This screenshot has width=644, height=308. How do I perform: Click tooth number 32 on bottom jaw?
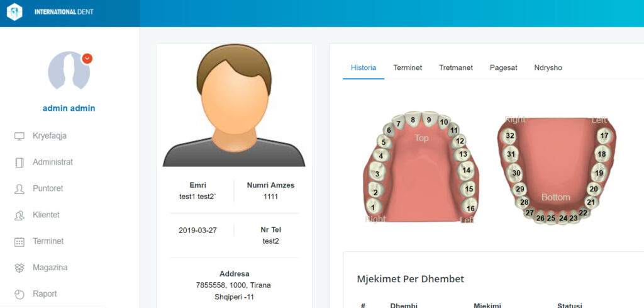point(510,135)
